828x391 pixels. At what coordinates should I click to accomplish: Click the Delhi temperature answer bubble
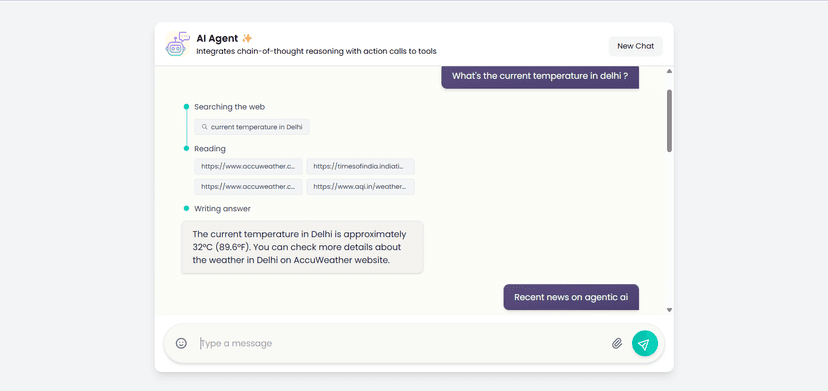pos(302,247)
